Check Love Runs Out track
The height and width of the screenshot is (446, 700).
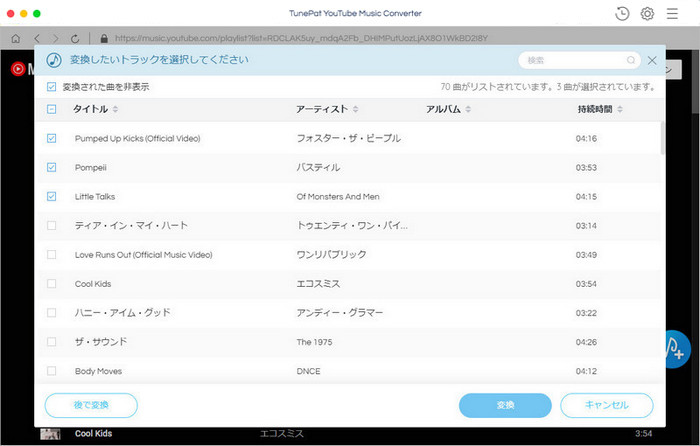point(51,254)
